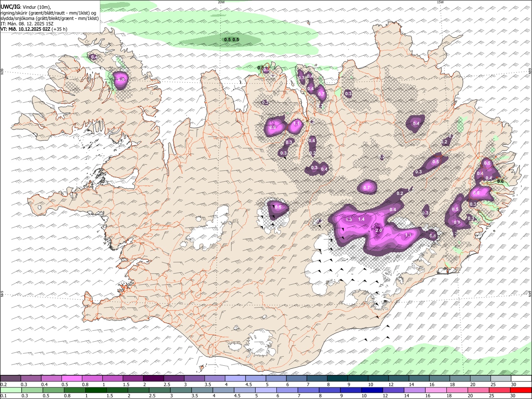Click the darkest purple 2–2.5 swatch in the upper legend
The height and width of the screenshot is (399, 532).
pyautogui.click(x=153, y=378)
